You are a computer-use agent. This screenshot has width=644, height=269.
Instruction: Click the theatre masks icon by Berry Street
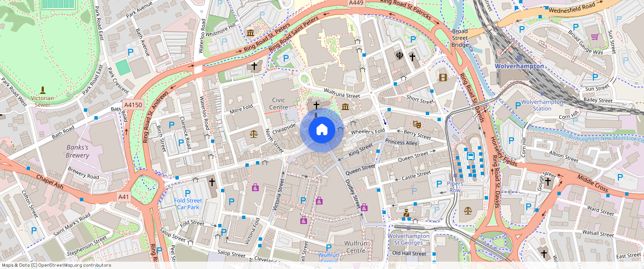(x=416, y=124)
